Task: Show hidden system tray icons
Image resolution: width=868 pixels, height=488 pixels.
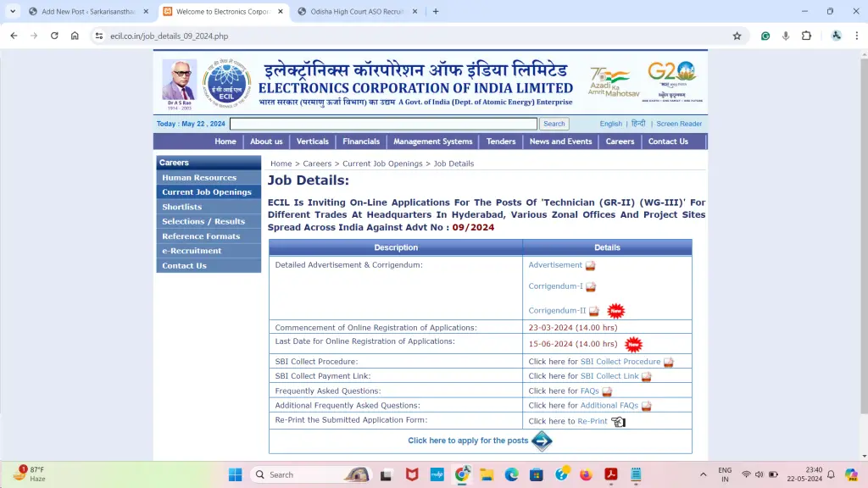Action: click(703, 474)
